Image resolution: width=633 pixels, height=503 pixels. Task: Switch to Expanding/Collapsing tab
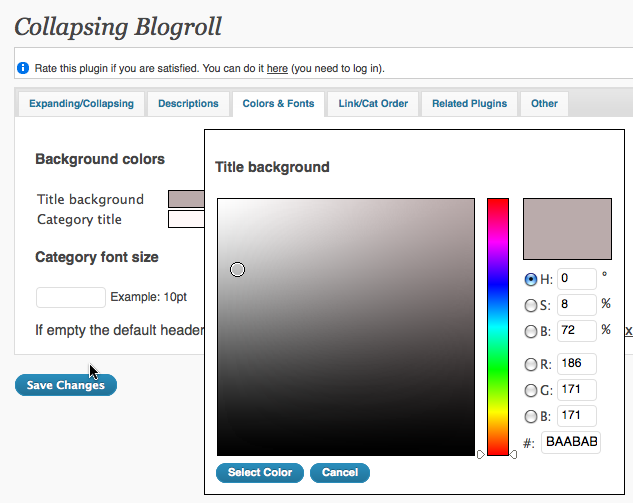pos(81,104)
